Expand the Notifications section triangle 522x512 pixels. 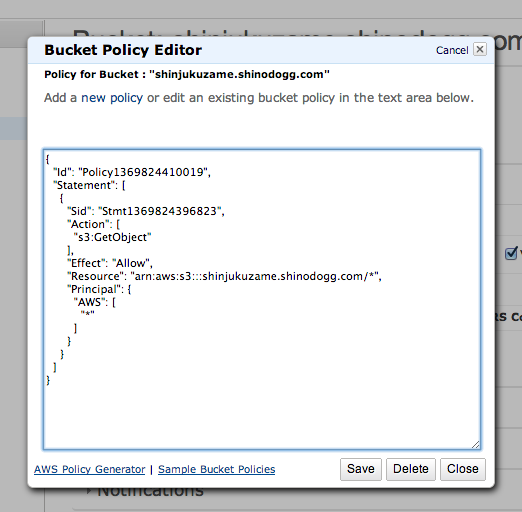(x=89, y=491)
